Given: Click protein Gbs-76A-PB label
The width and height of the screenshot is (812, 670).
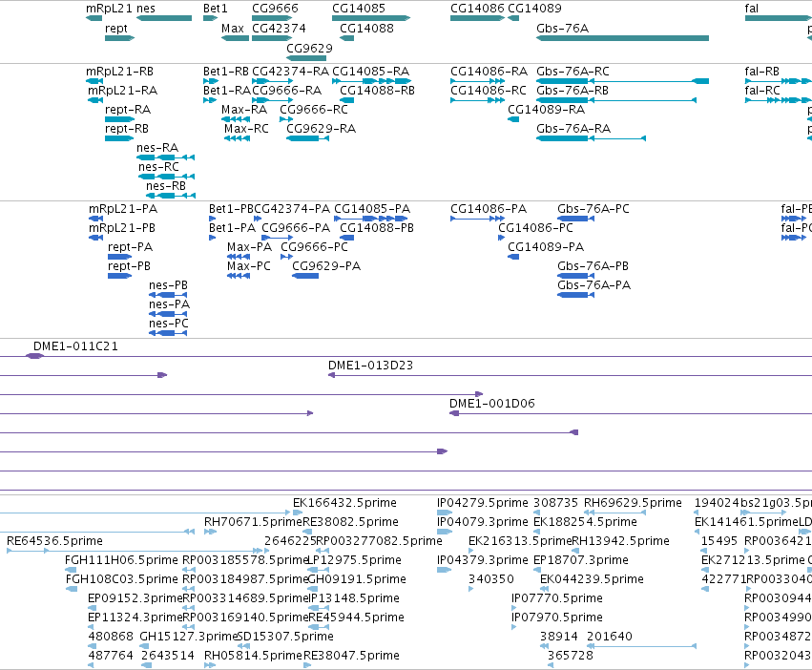Looking at the screenshot, I should pos(593,266).
